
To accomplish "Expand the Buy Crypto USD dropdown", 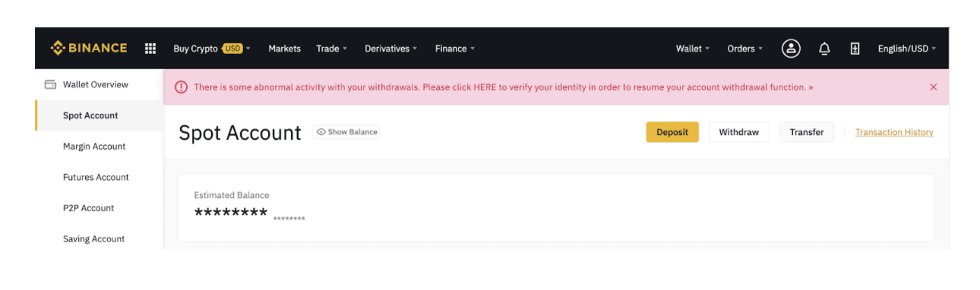I will [212, 49].
